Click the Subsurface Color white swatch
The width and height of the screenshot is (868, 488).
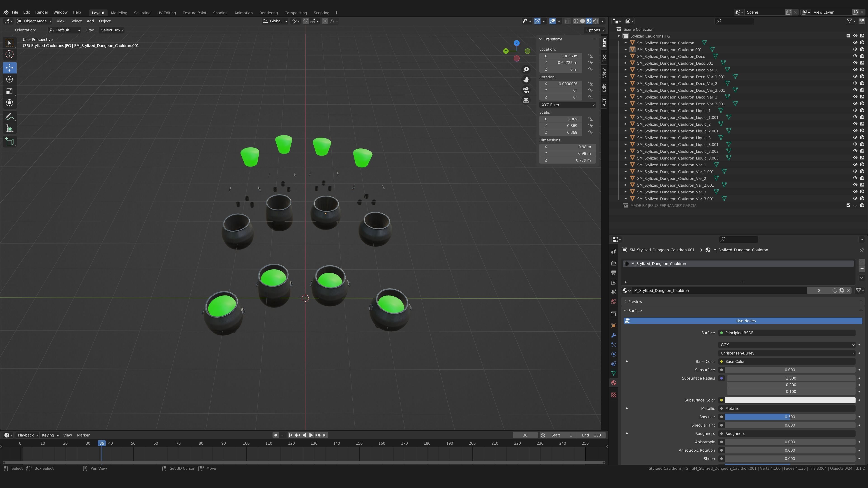[790, 400]
